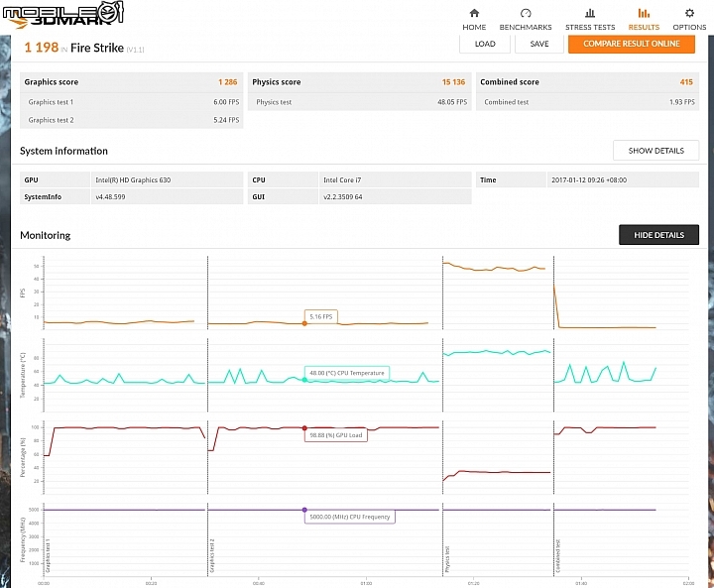Viewport: 714px width, 588px height.
Task: Click the SAVE button
Action: click(539, 44)
